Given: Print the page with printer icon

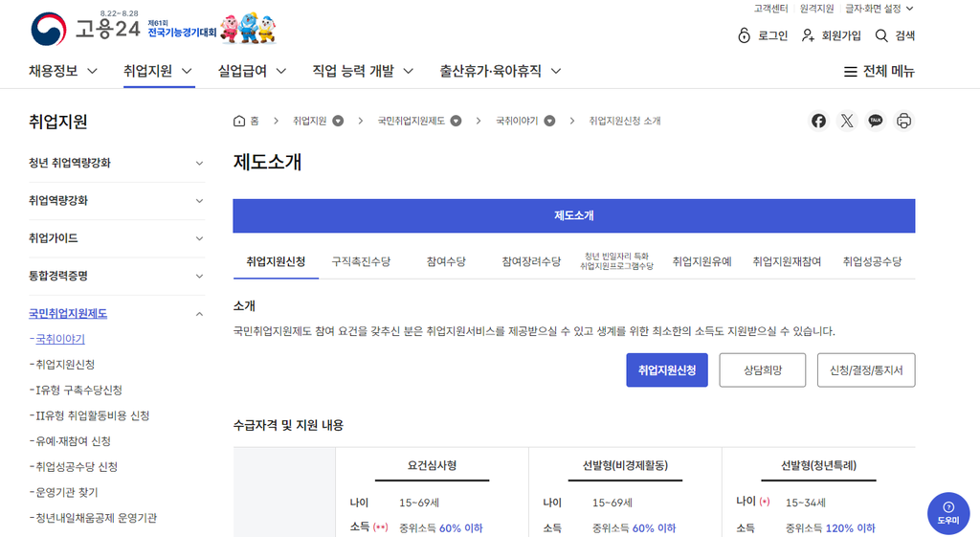Looking at the screenshot, I should coord(903,121).
